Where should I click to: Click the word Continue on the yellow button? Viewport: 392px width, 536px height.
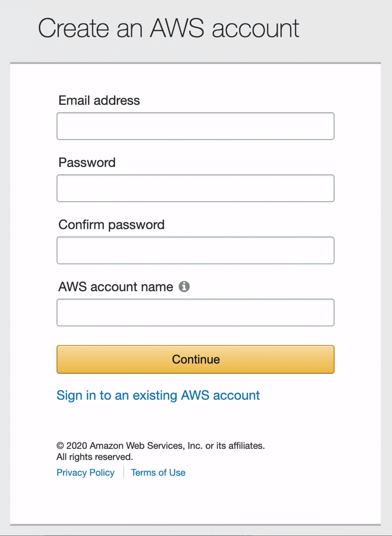point(196,359)
